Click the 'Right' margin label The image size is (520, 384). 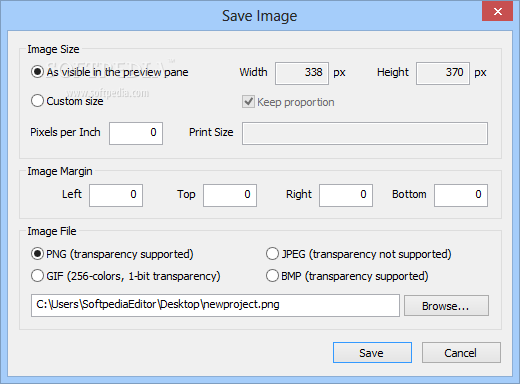click(299, 194)
